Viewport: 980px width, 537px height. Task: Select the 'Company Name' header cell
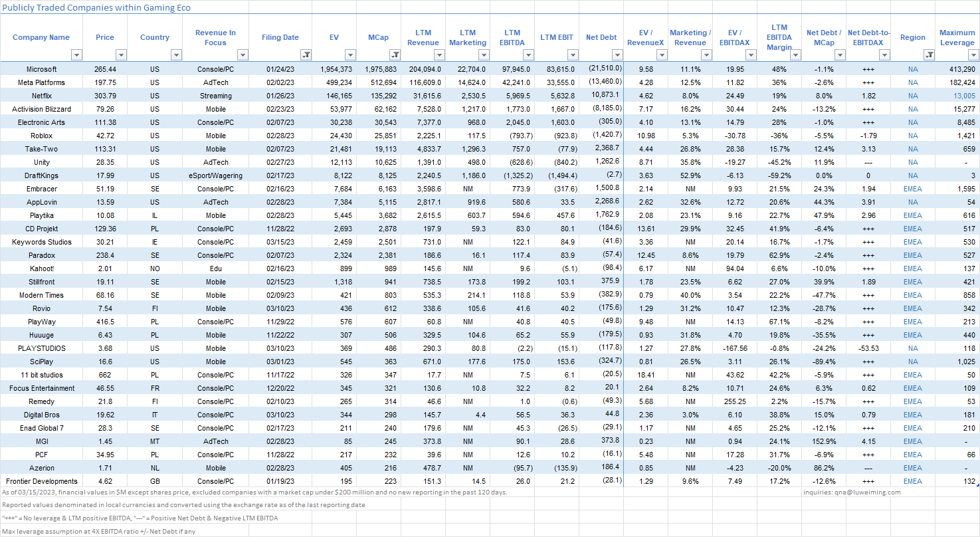[41, 38]
